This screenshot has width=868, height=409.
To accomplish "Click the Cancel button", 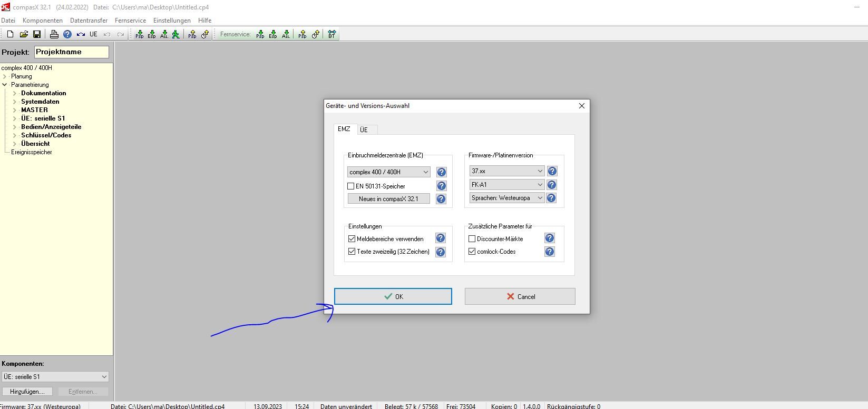I will coord(520,296).
